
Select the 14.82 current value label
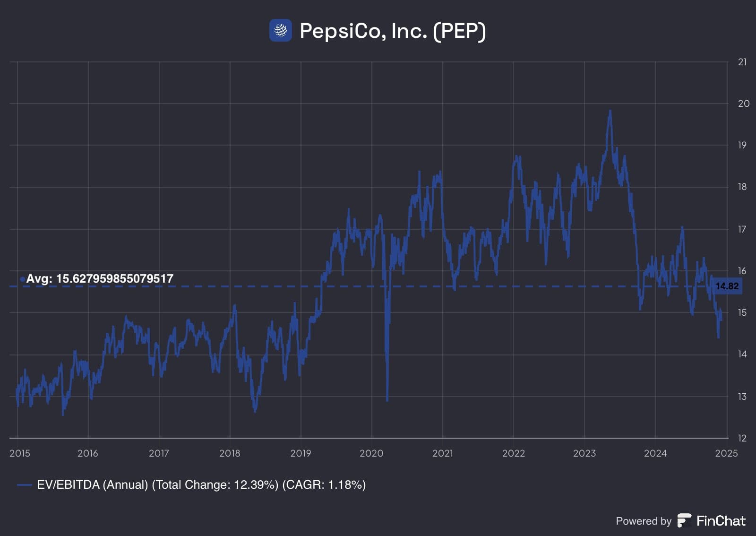726,286
